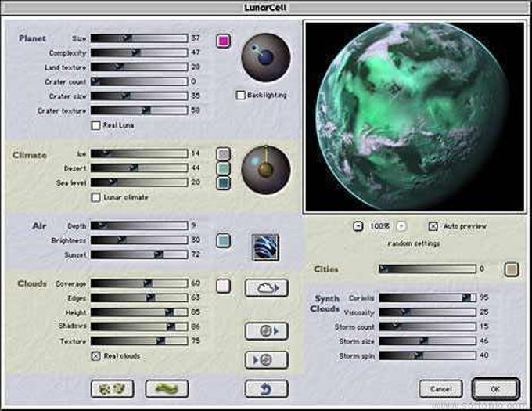This screenshot has width=532, height=411.
Task: Click the planet light direction sphere
Action: [266, 57]
